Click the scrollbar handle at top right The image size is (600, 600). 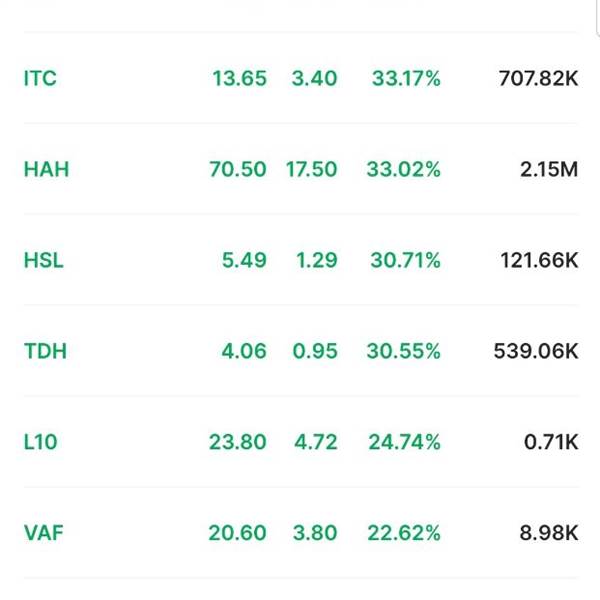598,17
